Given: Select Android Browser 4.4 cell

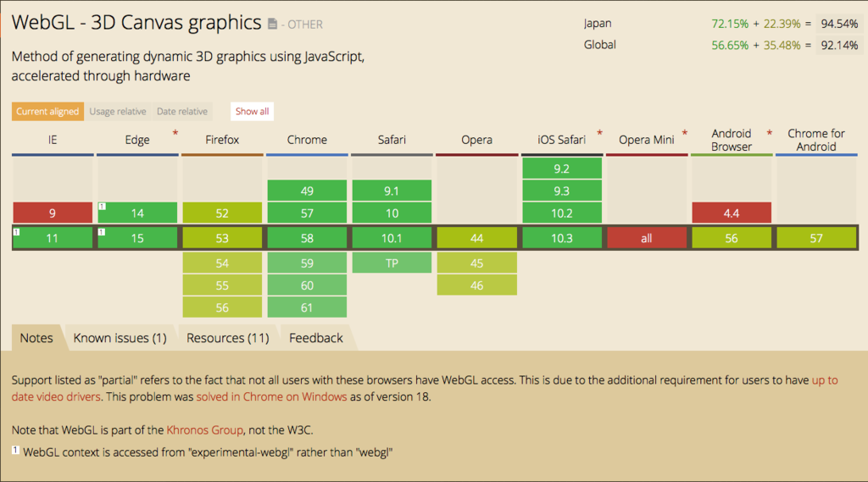Looking at the screenshot, I should coord(732,213).
